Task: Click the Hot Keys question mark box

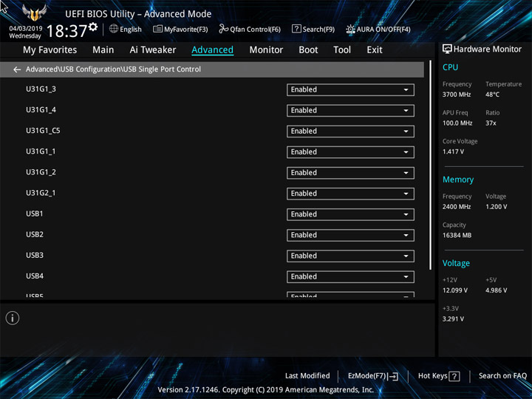Action: click(x=454, y=376)
